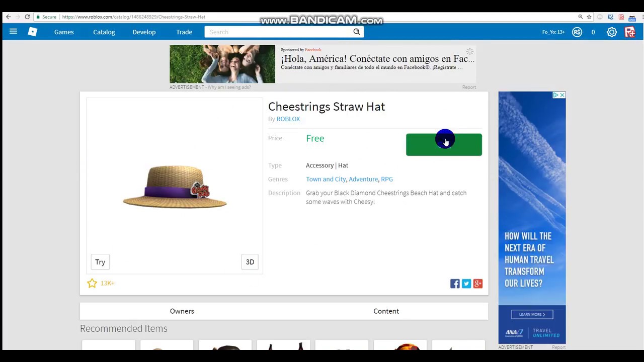Screen dimensions: 644x362
Task: Try on the straw hat
Action: [x=100, y=262]
